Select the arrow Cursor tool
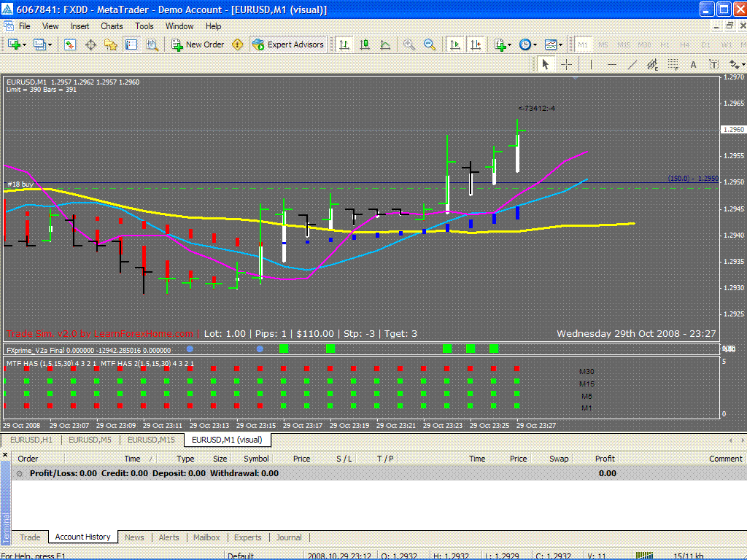 pos(546,64)
